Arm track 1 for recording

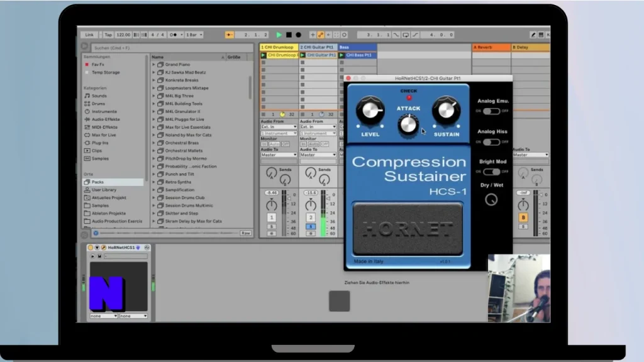pos(272,234)
